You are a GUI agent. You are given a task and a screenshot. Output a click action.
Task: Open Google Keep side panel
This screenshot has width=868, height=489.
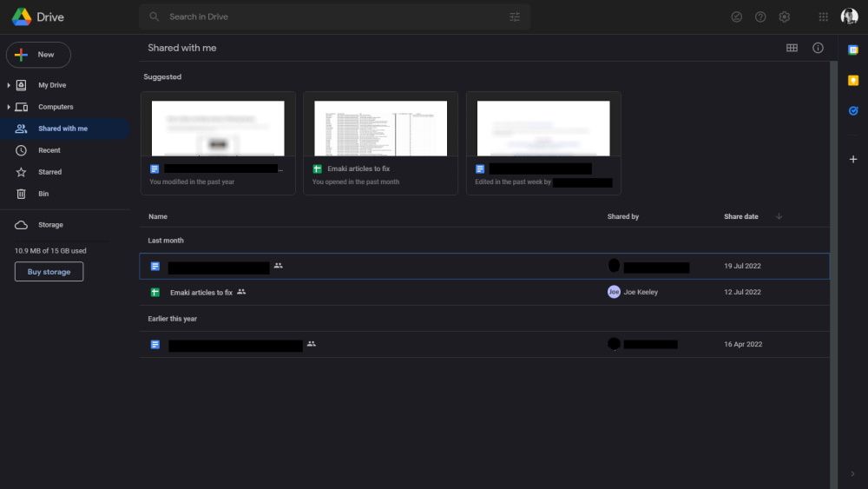tap(853, 80)
